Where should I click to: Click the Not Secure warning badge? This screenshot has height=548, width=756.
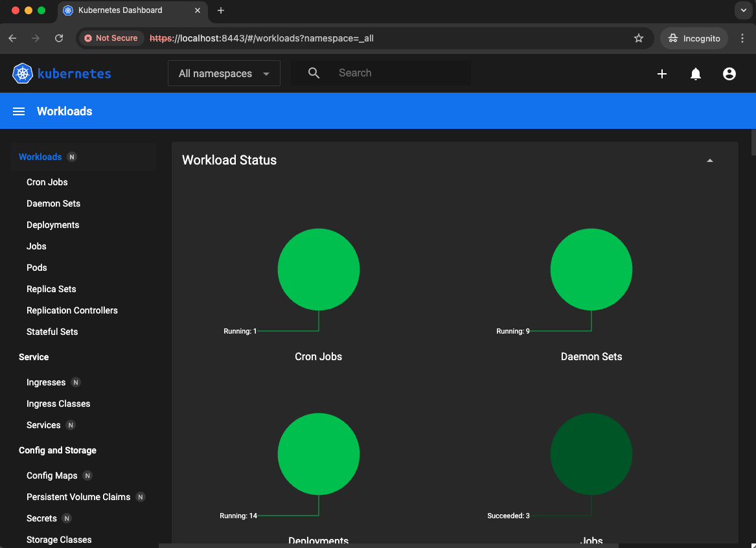tap(111, 38)
